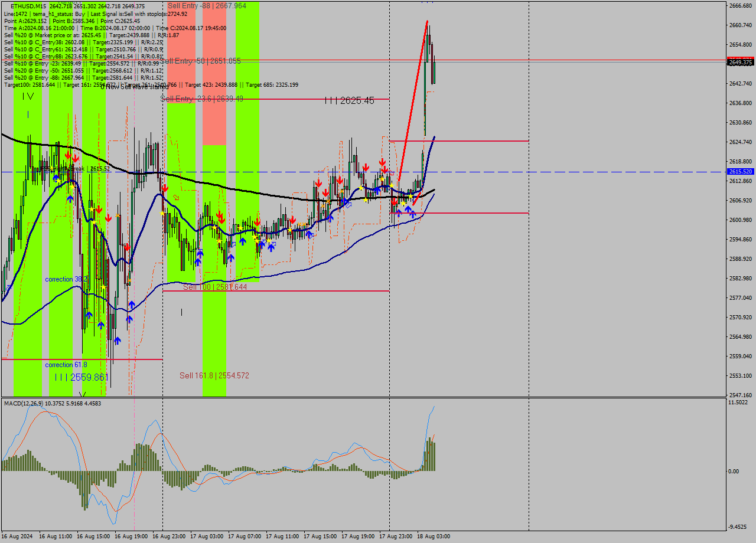This screenshot has height=543, width=756.
Task: Click the 'I V' wave label at chart top
Action: [x=27, y=96]
